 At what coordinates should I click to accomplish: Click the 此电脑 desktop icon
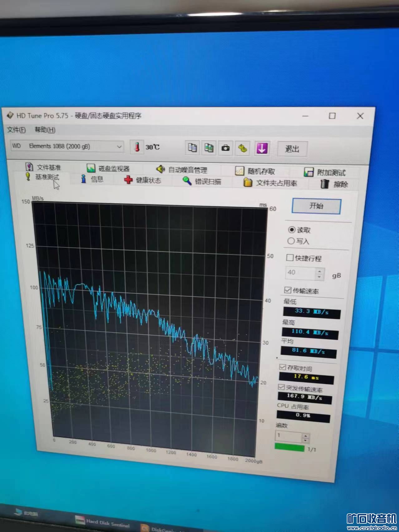[x=27, y=513]
